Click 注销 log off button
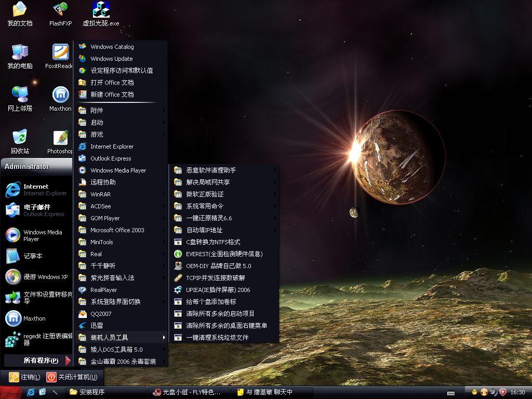Viewport: 532px width, 399px height. (x=24, y=377)
